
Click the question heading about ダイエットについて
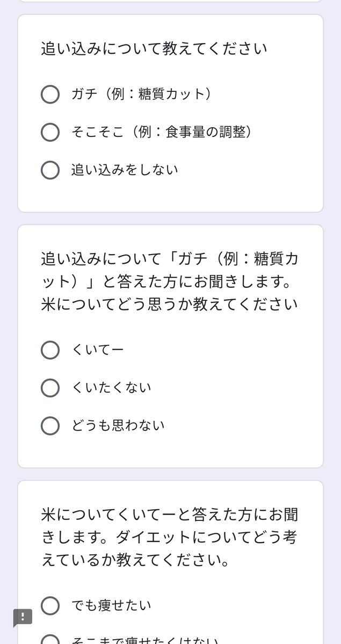(170, 538)
